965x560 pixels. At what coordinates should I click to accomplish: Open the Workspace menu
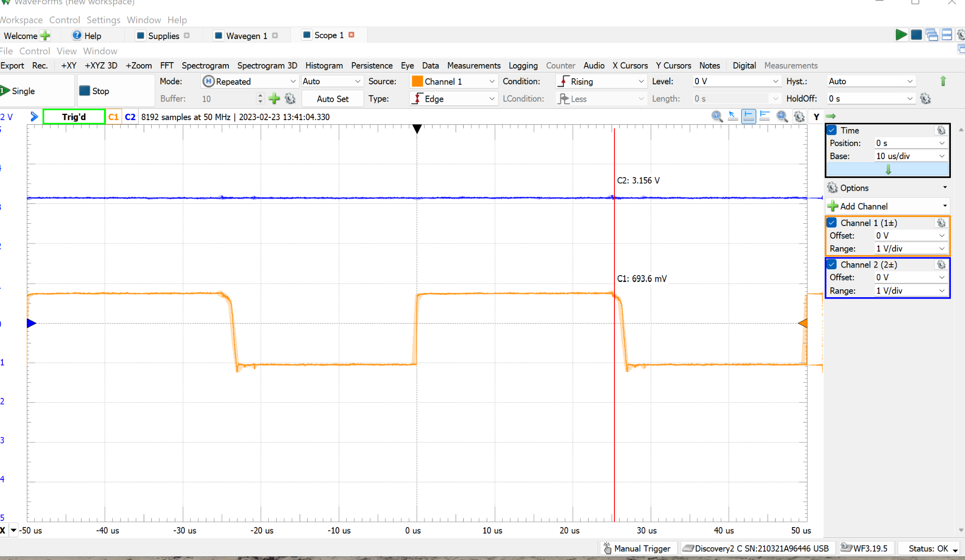coord(21,20)
